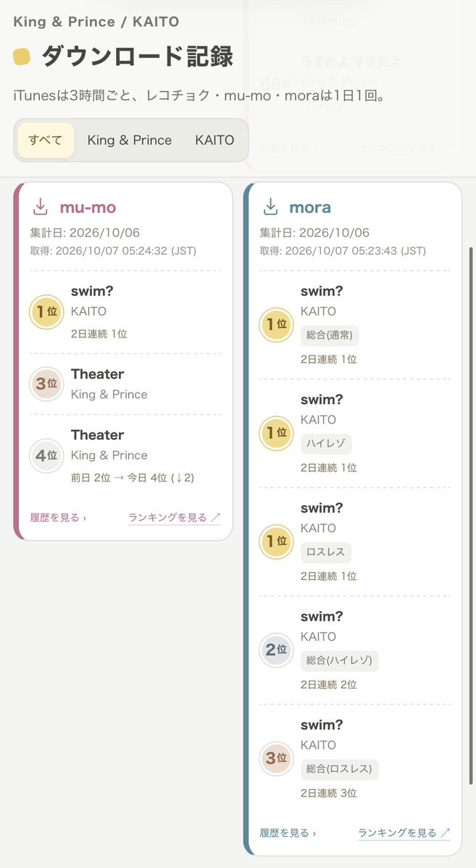The width and height of the screenshot is (476, 868).
Task: Open 履歴を見る in the mu-mo card
Action: (x=58, y=518)
